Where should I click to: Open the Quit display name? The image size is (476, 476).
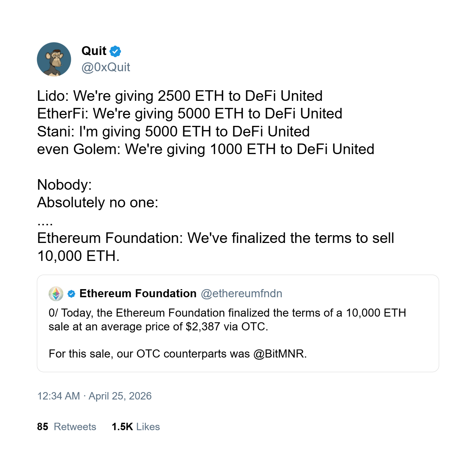[94, 51]
